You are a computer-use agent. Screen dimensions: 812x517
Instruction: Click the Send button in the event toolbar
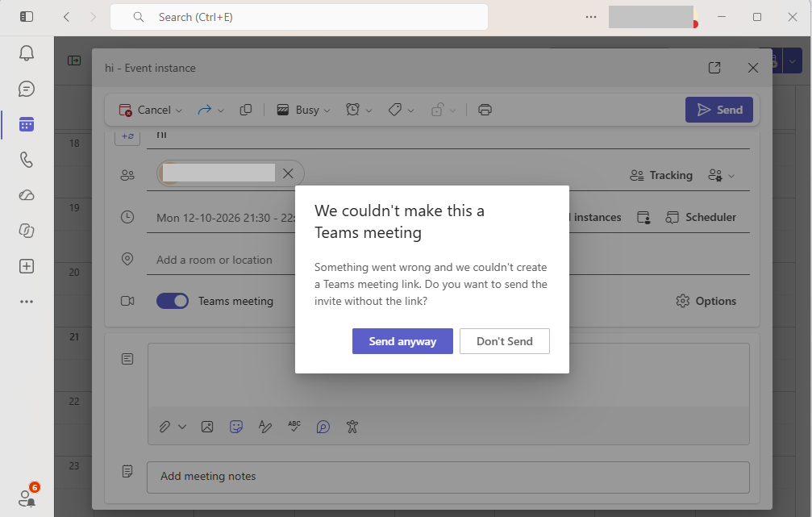pyautogui.click(x=718, y=110)
